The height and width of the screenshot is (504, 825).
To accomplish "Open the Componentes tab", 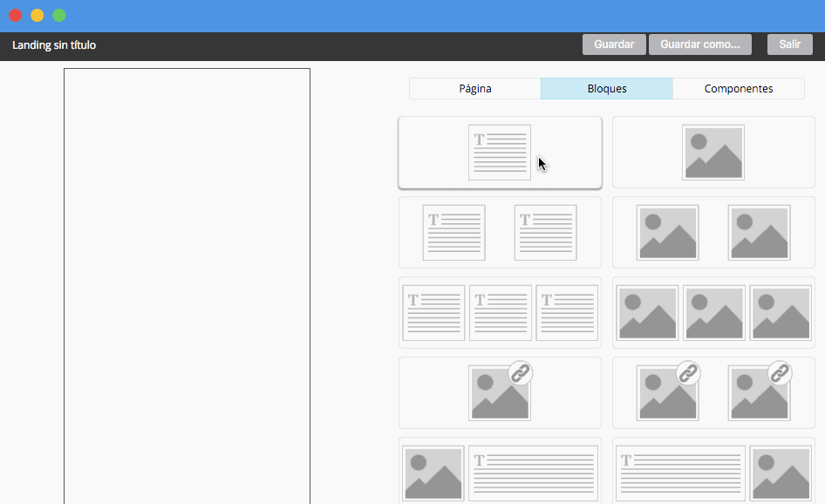I will point(738,88).
